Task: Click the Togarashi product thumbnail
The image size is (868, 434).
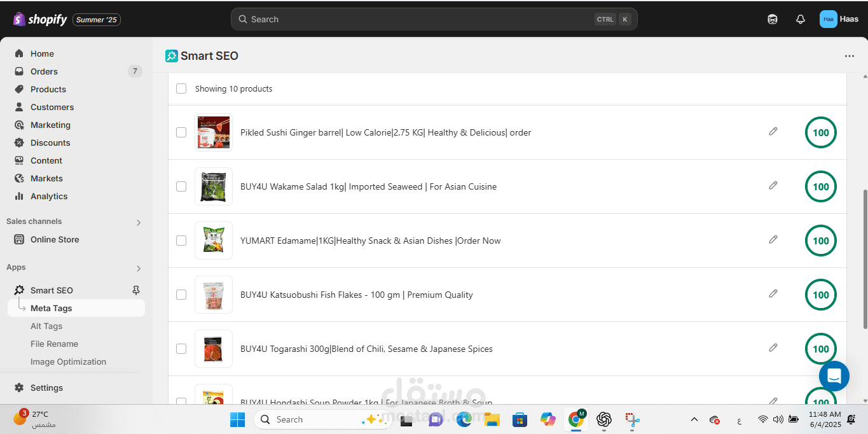Action: click(214, 349)
